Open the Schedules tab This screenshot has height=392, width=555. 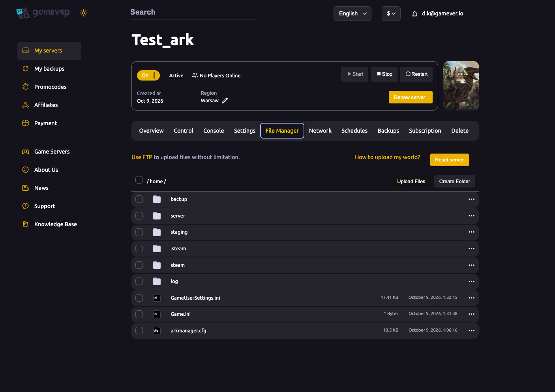tap(354, 131)
